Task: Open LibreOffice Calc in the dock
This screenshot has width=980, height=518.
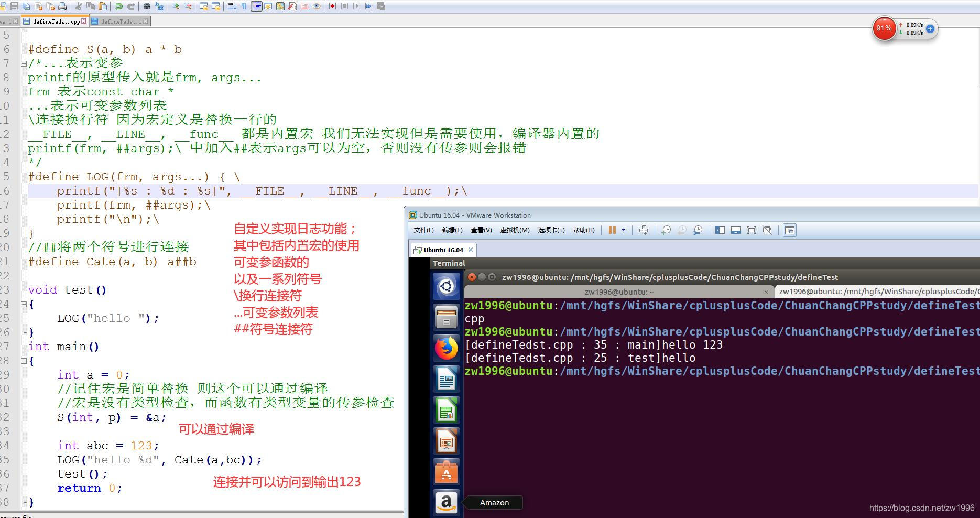Action: pyautogui.click(x=447, y=410)
